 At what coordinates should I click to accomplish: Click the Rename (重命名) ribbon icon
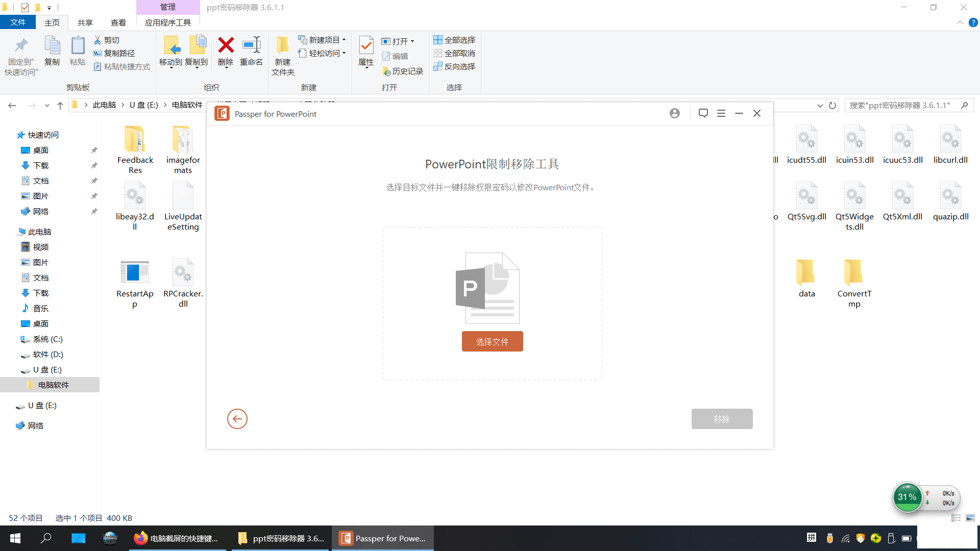pyautogui.click(x=251, y=46)
